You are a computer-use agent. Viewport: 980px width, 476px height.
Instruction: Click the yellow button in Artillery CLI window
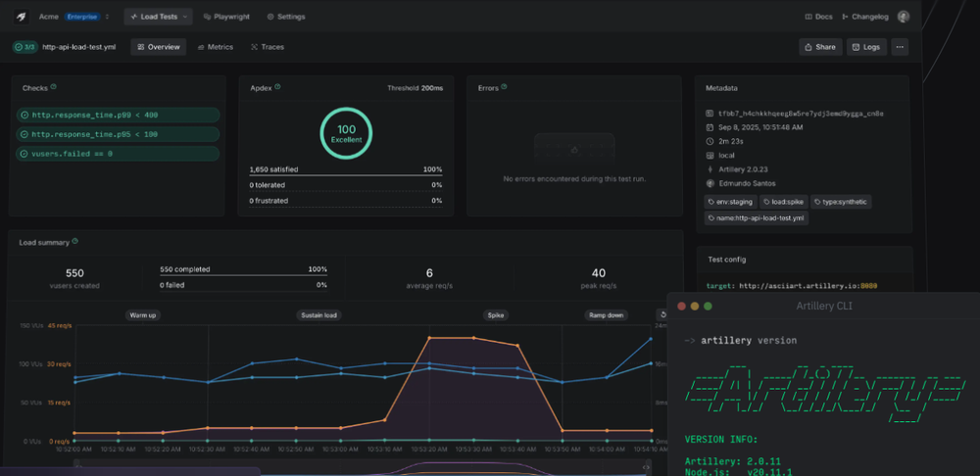[695, 307]
